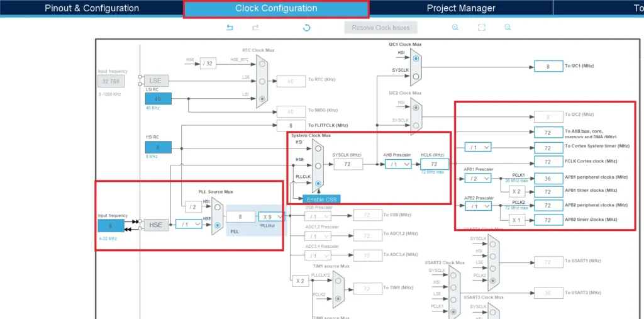Click the HCLK (MHz) value field
644x319 pixels.
[x=435, y=164]
